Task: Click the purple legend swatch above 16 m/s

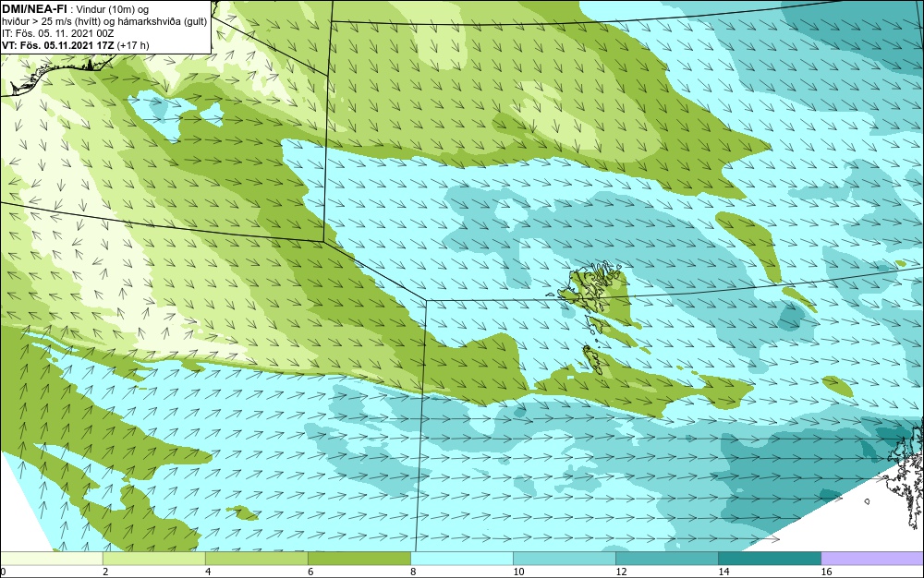Action: (x=872, y=558)
